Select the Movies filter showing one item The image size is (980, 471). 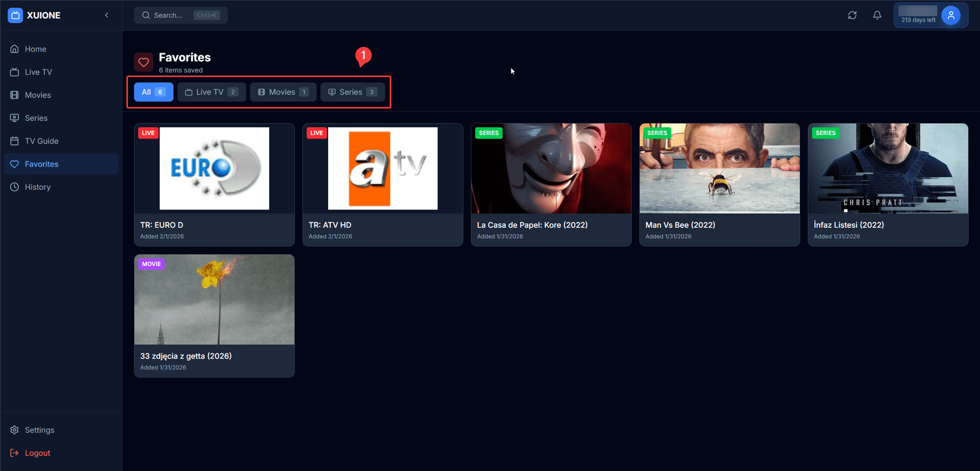283,91
